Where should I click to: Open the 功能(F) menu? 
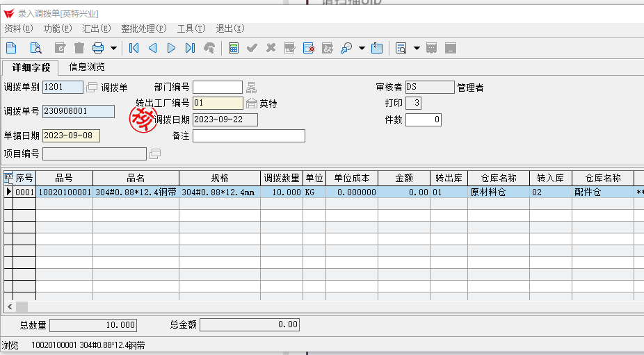[57, 28]
